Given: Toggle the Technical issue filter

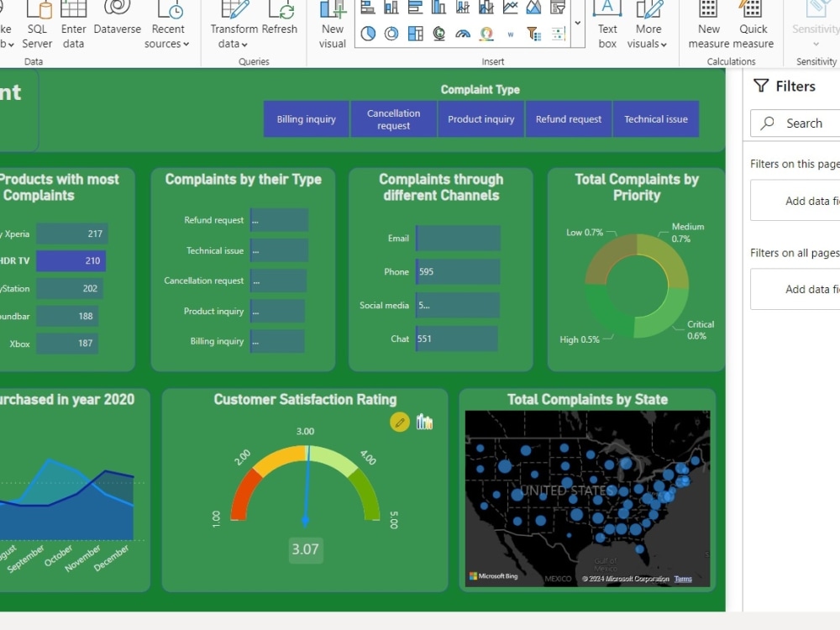Looking at the screenshot, I should (x=656, y=118).
